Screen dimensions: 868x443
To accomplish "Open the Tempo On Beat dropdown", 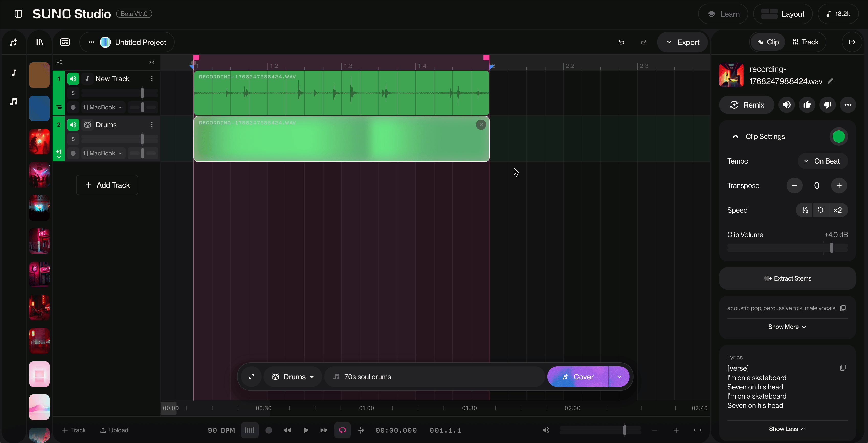I will click(x=822, y=161).
